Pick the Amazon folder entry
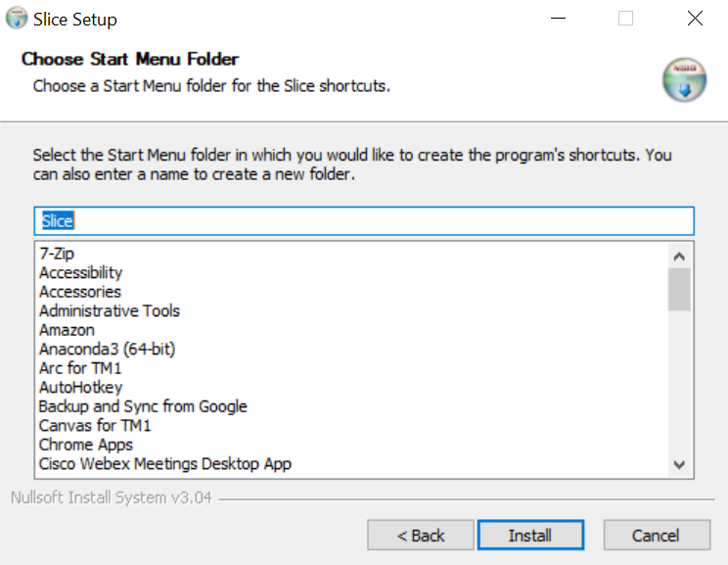This screenshot has width=728, height=565. [x=67, y=330]
